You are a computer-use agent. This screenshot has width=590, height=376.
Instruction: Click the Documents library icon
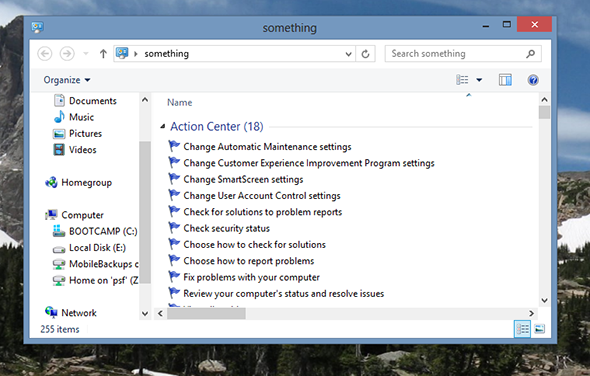[59, 100]
